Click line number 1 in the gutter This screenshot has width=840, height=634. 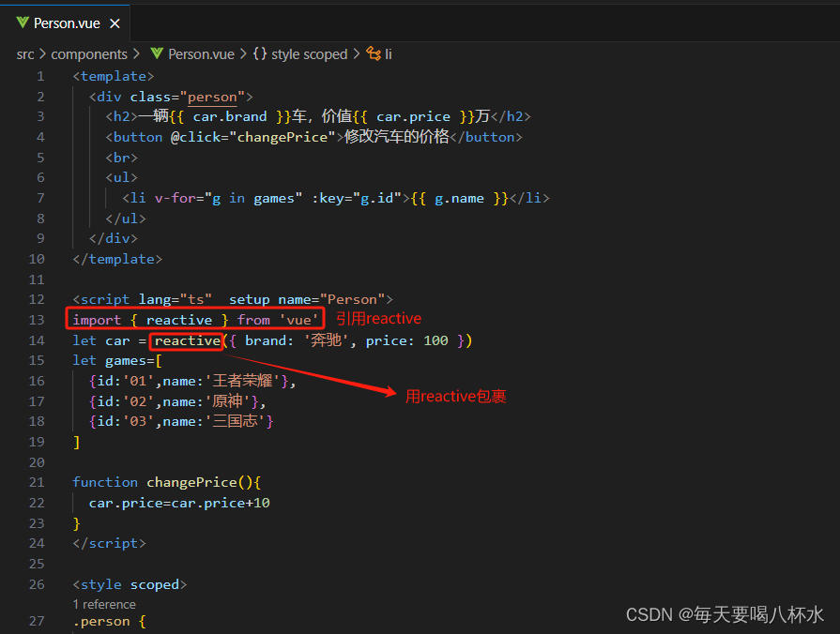click(40, 77)
